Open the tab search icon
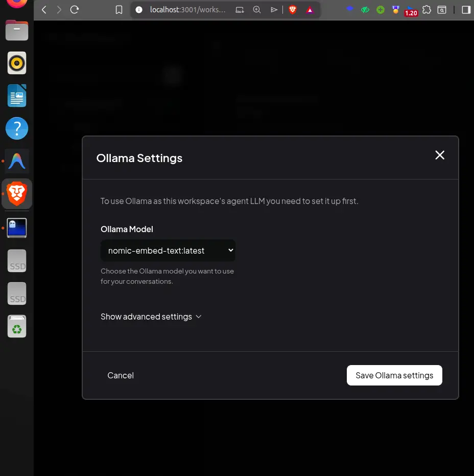The width and height of the screenshot is (474, 476). click(442, 10)
